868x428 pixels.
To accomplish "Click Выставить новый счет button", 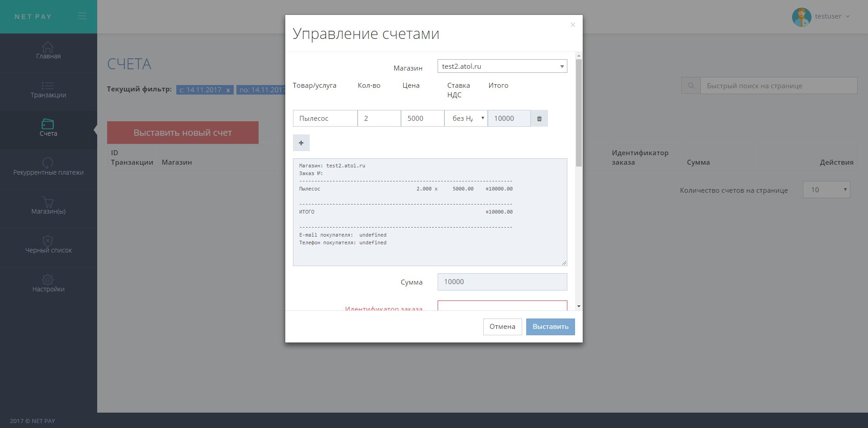I will click(x=183, y=133).
